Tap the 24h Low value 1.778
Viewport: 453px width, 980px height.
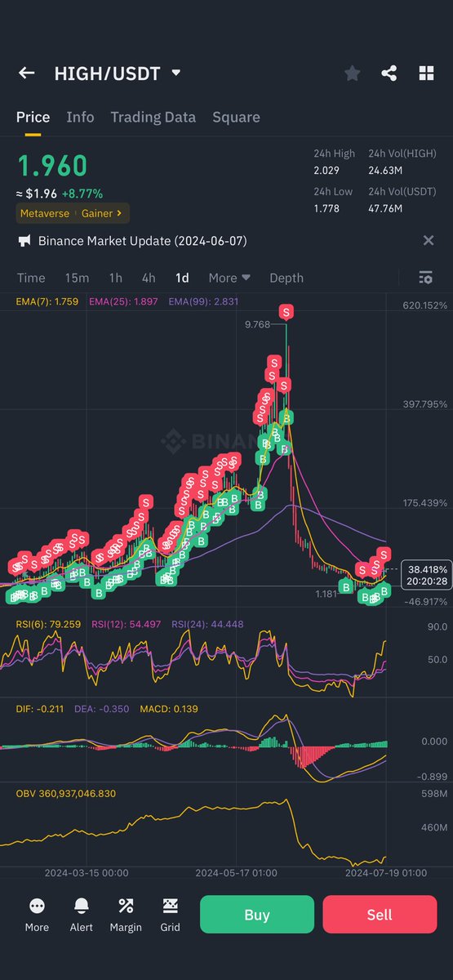pyautogui.click(x=326, y=208)
